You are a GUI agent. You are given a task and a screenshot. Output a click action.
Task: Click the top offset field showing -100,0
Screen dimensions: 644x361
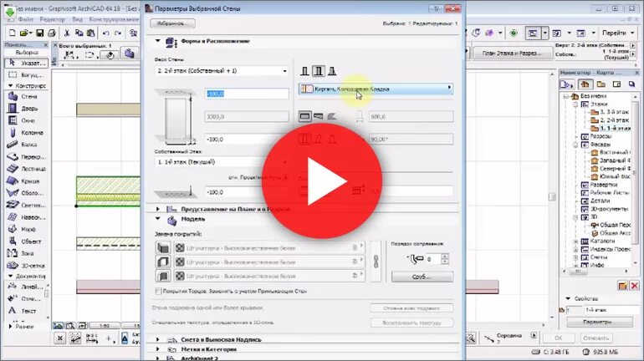[247, 94]
